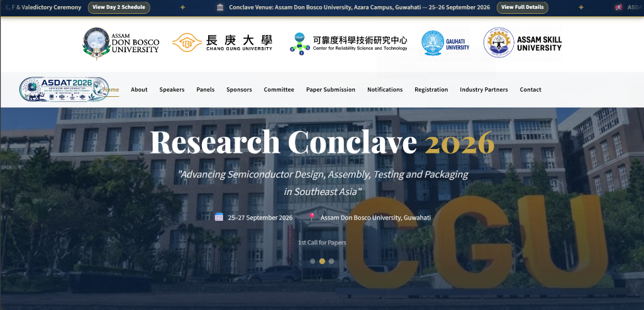This screenshot has height=310, width=644.
Task: Select the third carousel slide dot
Action: 331,261
